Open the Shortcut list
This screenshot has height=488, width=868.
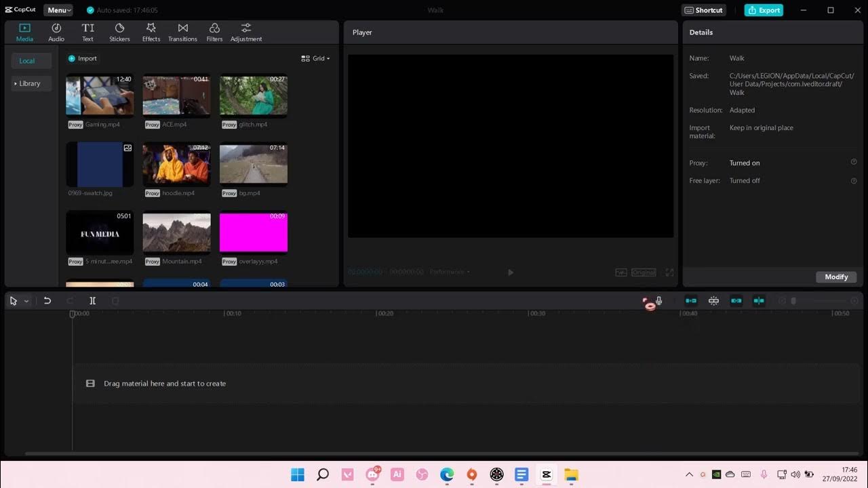coord(704,10)
